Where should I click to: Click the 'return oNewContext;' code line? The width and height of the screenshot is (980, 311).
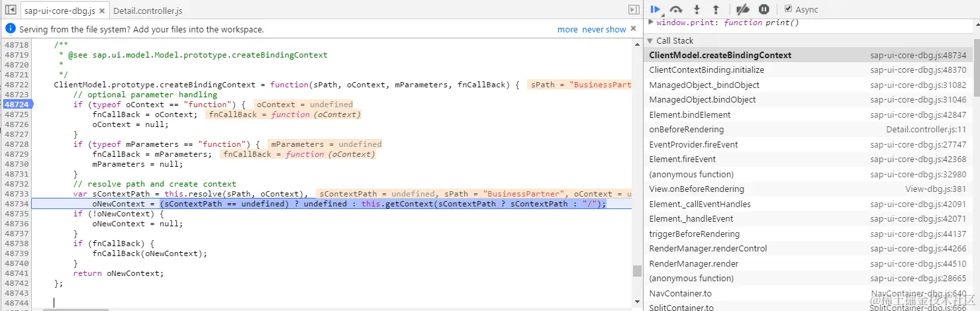pos(118,273)
